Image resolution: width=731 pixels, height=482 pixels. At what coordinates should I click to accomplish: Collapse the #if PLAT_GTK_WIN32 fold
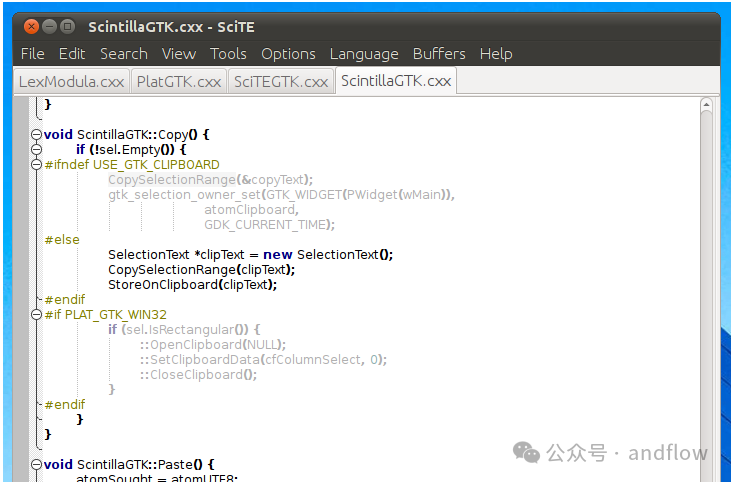[x=36, y=315]
